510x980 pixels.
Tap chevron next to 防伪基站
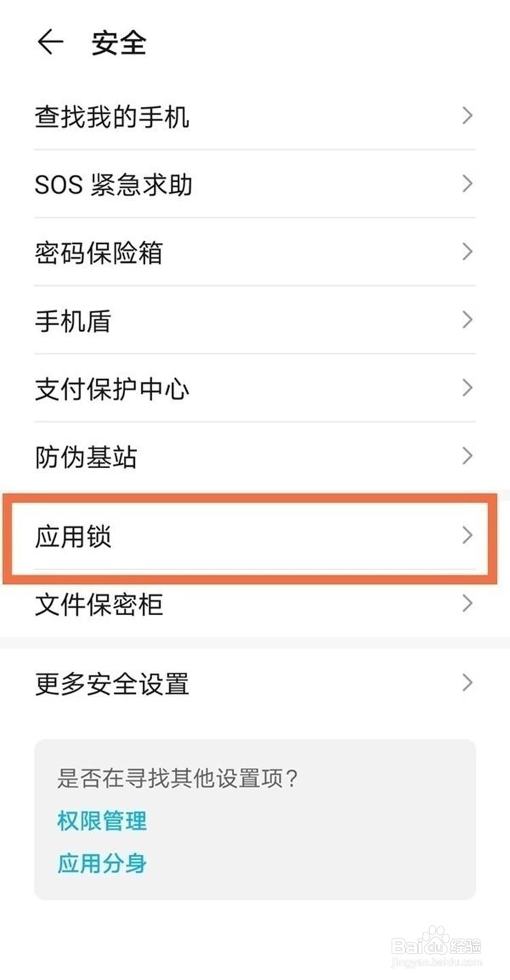tap(467, 456)
